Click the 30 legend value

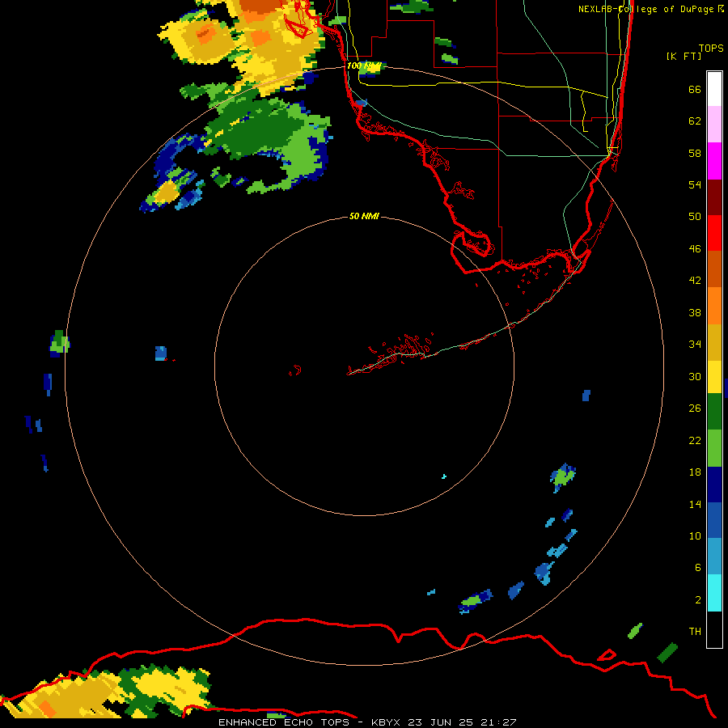[695, 376]
